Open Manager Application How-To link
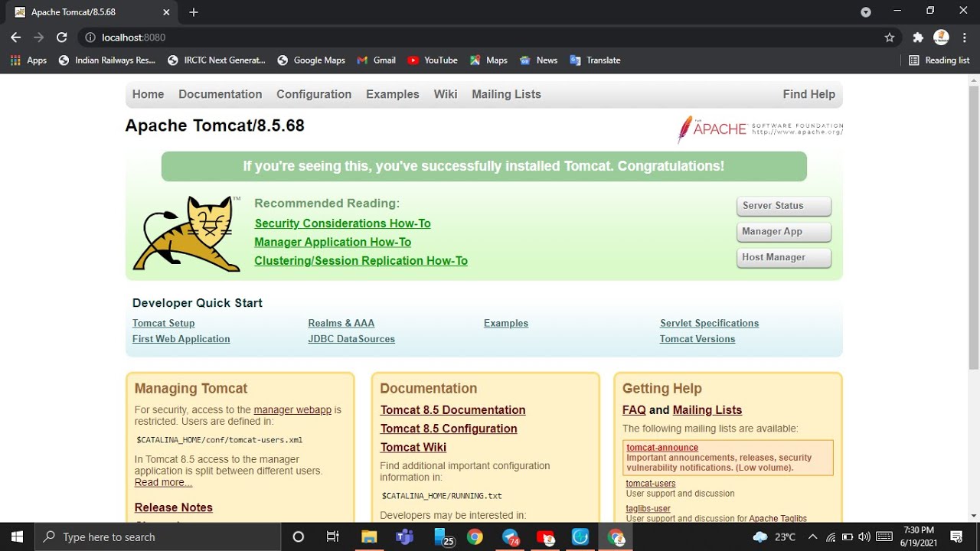This screenshot has height=551, width=980. (332, 242)
